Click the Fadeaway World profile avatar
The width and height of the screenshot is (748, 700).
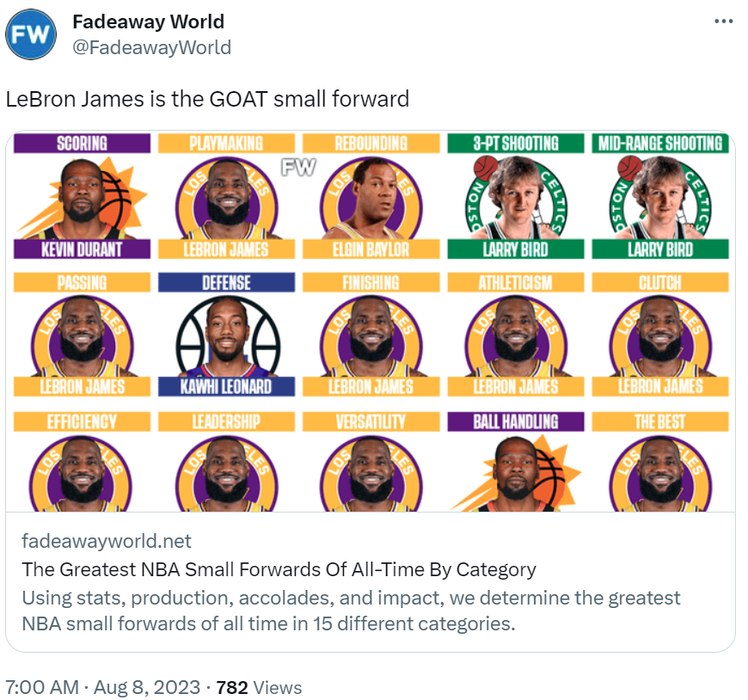tap(31, 34)
